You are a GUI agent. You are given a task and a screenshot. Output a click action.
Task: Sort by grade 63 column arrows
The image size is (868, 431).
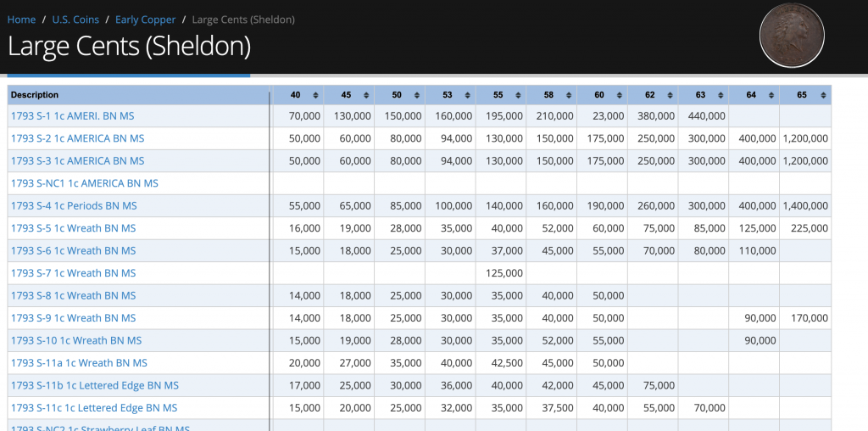point(721,95)
